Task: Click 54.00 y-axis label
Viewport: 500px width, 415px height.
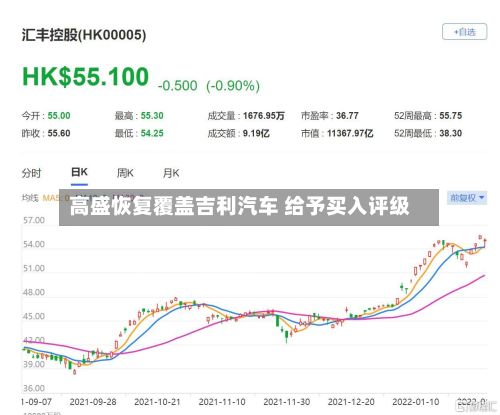Action: click(x=34, y=244)
